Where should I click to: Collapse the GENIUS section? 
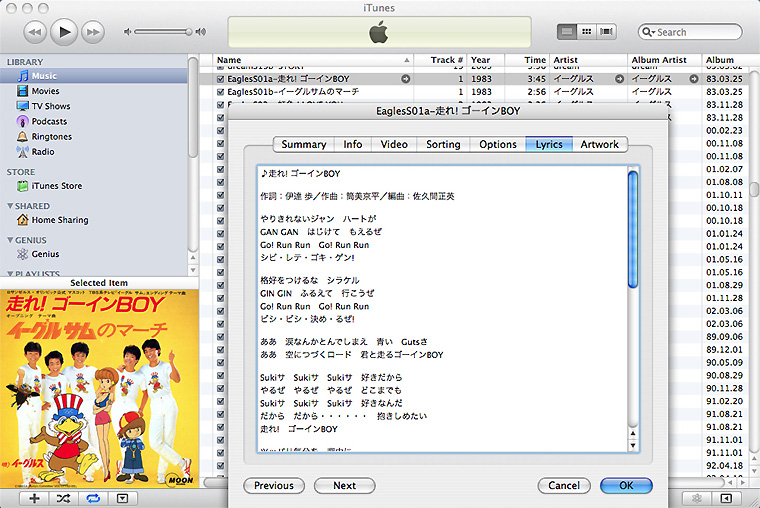(x=10, y=240)
